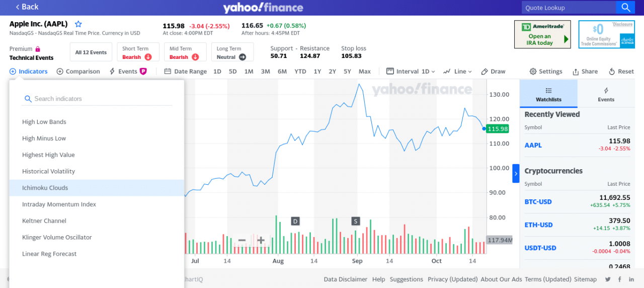Select the 6M date range
This screenshot has height=288, width=644.
tap(282, 71)
